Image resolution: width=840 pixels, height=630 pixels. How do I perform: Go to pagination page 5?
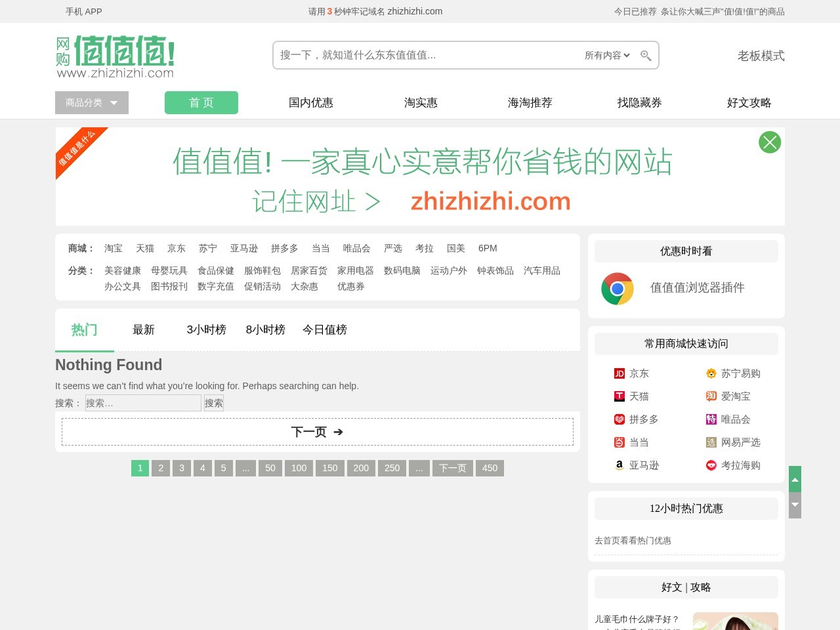(224, 468)
